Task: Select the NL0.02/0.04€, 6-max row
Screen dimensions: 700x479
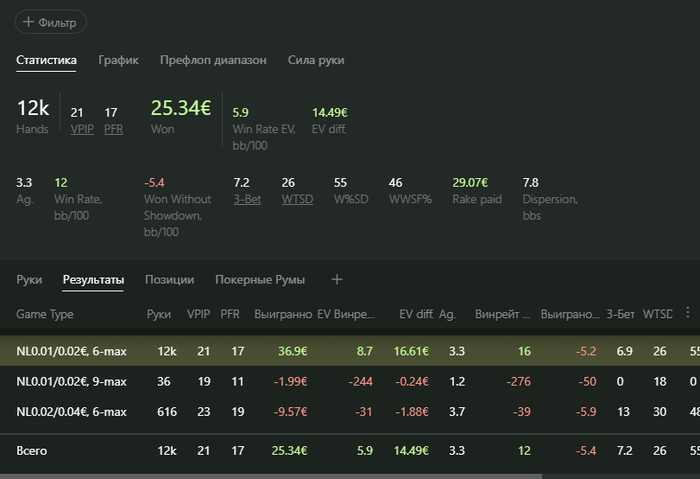Action: point(71,410)
